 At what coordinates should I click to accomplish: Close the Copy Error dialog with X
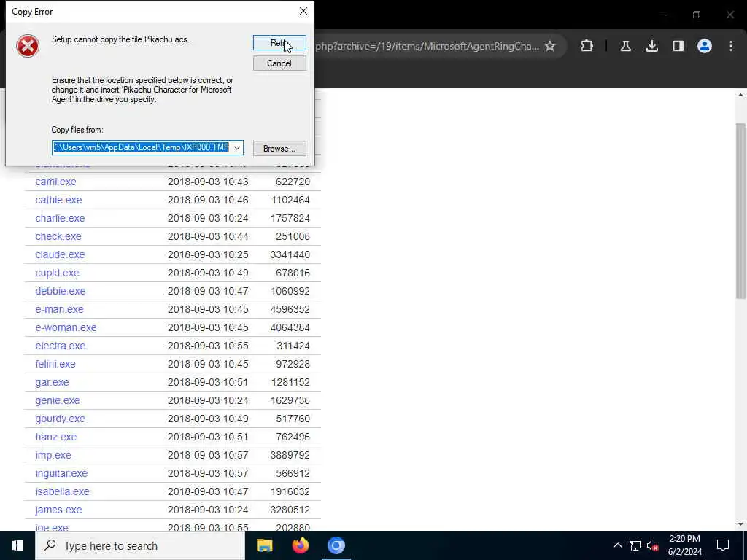[x=303, y=11]
